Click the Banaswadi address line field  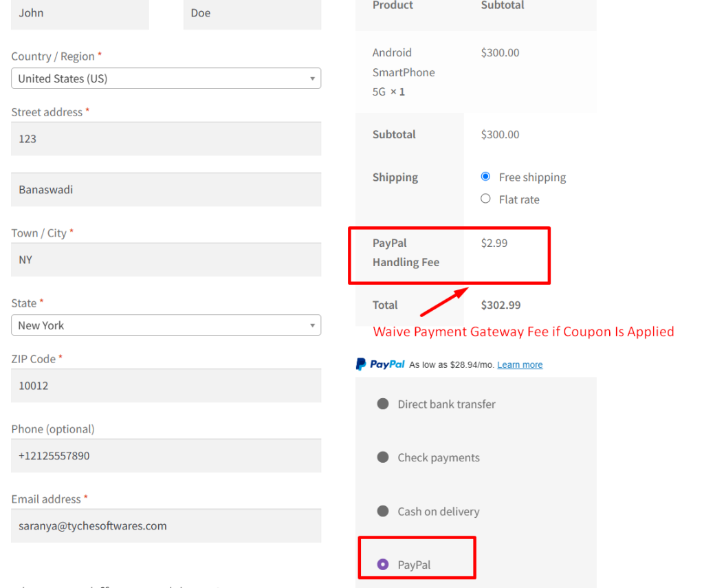pos(165,189)
